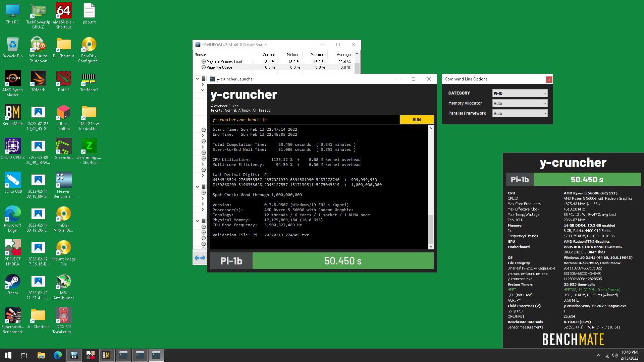Launch ZenTimings shortcut
The image size is (644, 362).
pyautogui.click(x=89, y=152)
